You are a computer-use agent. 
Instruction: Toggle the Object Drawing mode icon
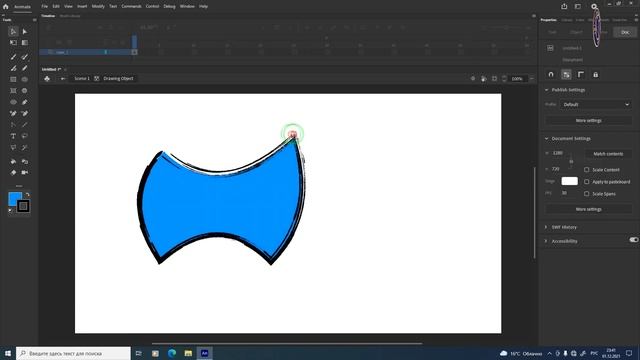566,75
